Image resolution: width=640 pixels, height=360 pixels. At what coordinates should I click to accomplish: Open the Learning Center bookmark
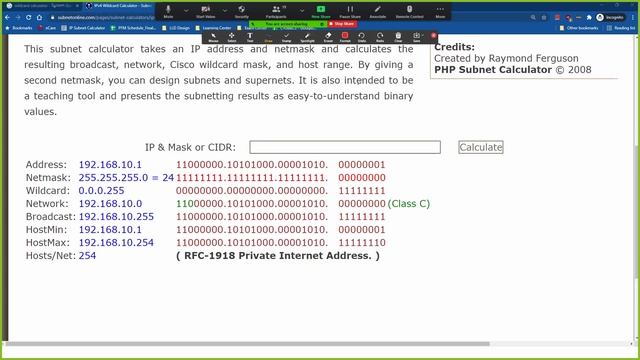pyautogui.click(x=213, y=28)
